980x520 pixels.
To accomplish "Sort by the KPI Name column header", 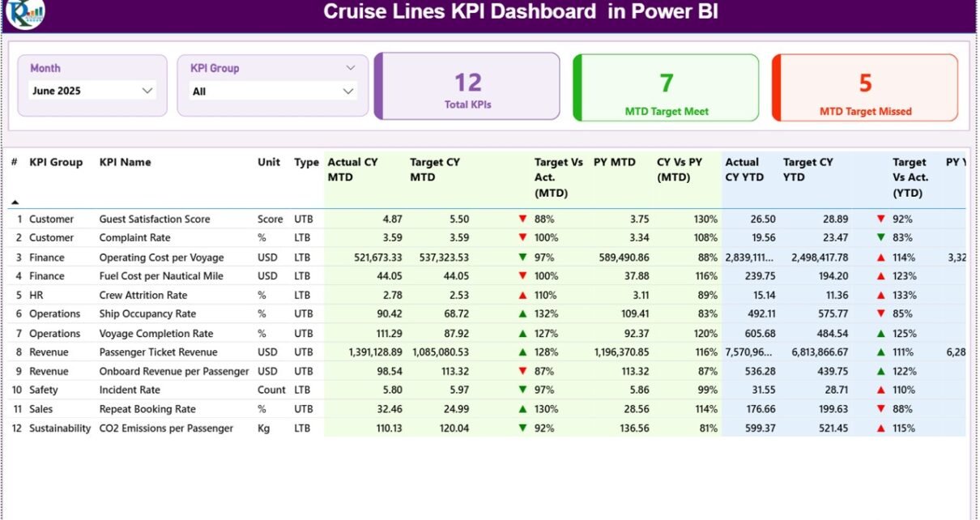I will (x=125, y=162).
